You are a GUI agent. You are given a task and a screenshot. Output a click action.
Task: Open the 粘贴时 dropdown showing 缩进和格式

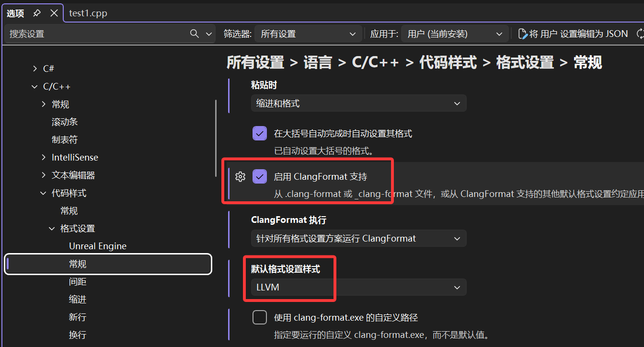[358, 103]
